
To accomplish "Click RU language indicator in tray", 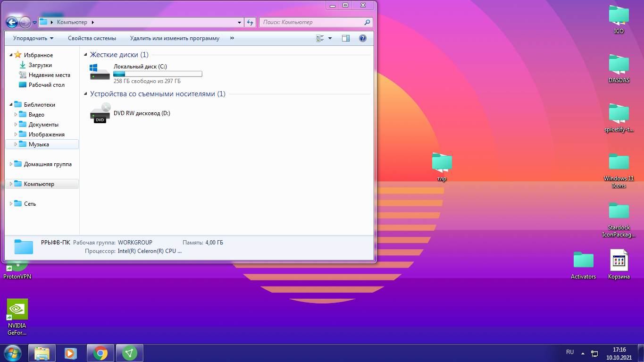I will (570, 352).
